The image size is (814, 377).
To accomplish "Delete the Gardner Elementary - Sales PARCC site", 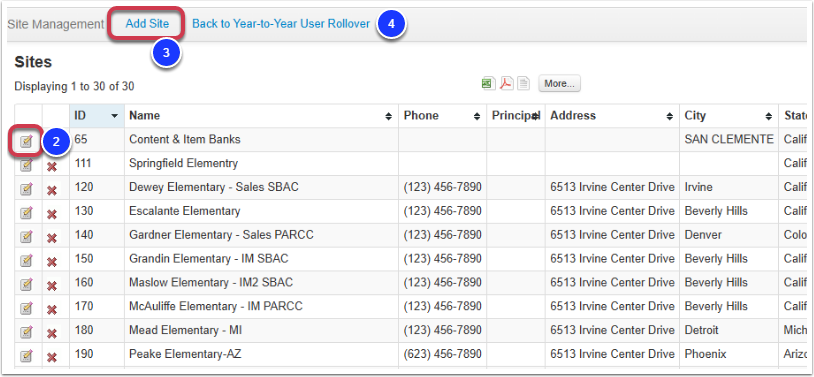I will click(52, 238).
